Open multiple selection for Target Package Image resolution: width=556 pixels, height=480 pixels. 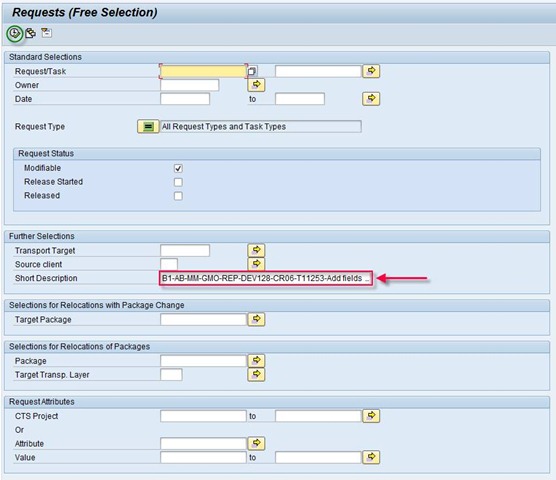[256, 319]
